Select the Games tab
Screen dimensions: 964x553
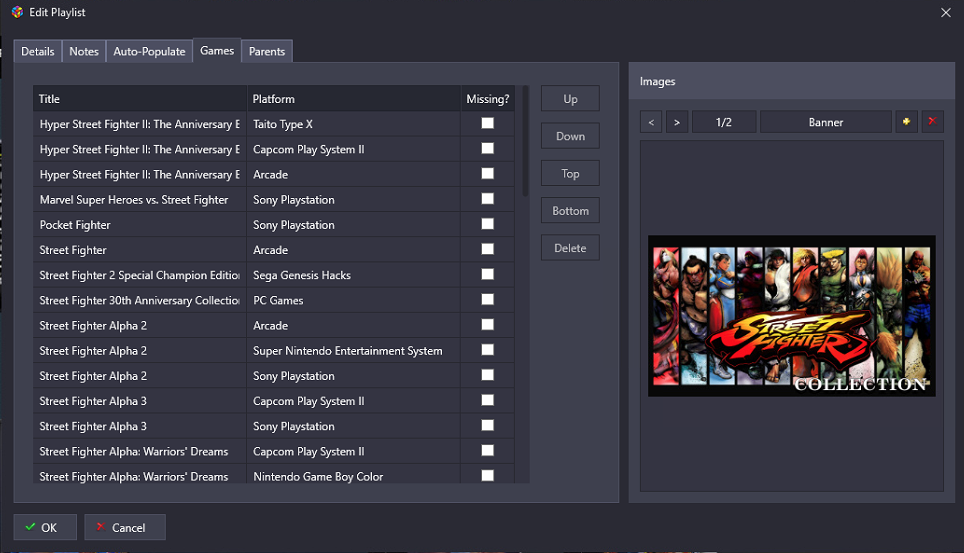217,50
